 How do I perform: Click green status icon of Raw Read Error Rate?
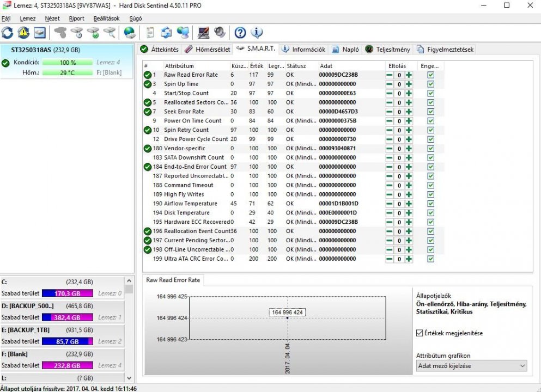click(147, 75)
